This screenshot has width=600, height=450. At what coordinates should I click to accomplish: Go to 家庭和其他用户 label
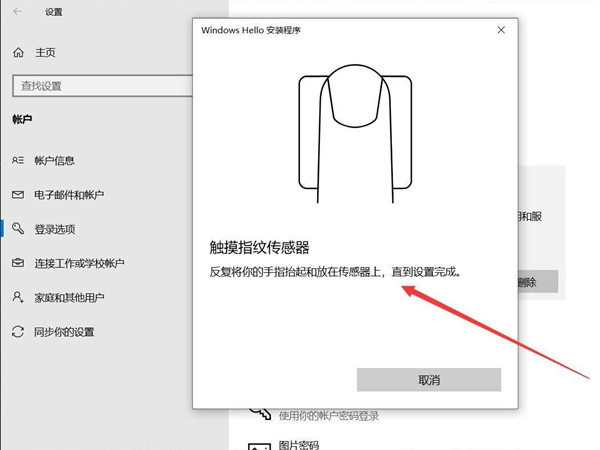pos(69,297)
